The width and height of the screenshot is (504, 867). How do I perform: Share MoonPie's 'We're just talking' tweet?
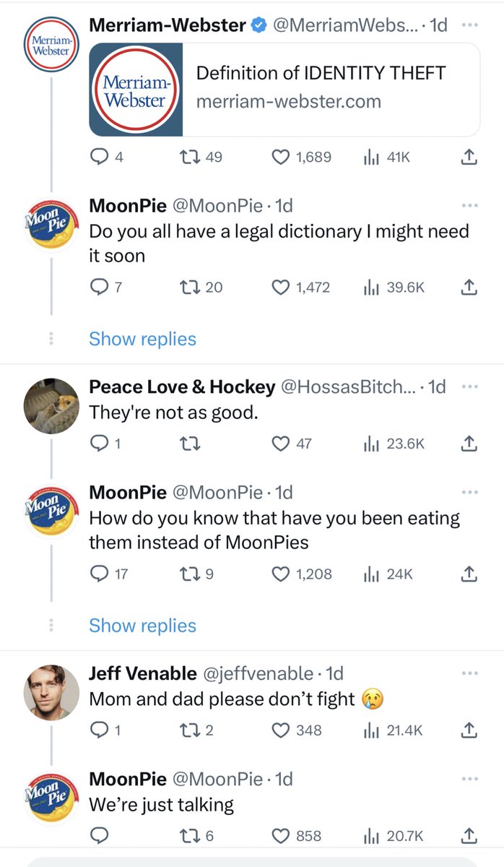[469, 836]
